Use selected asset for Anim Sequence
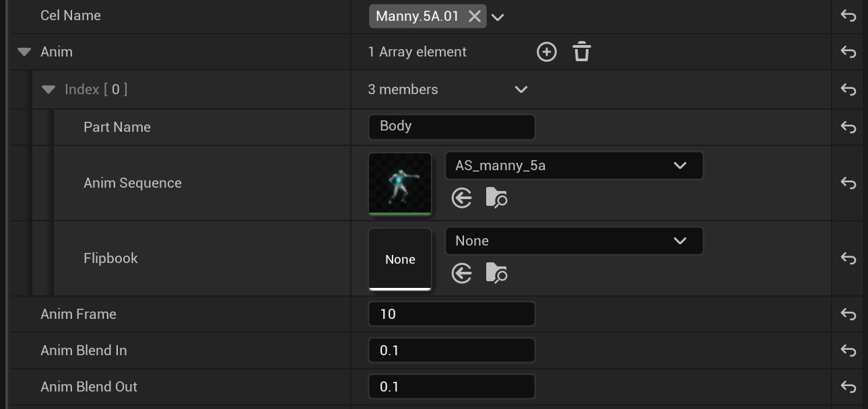This screenshot has width=868, height=409. [462, 197]
